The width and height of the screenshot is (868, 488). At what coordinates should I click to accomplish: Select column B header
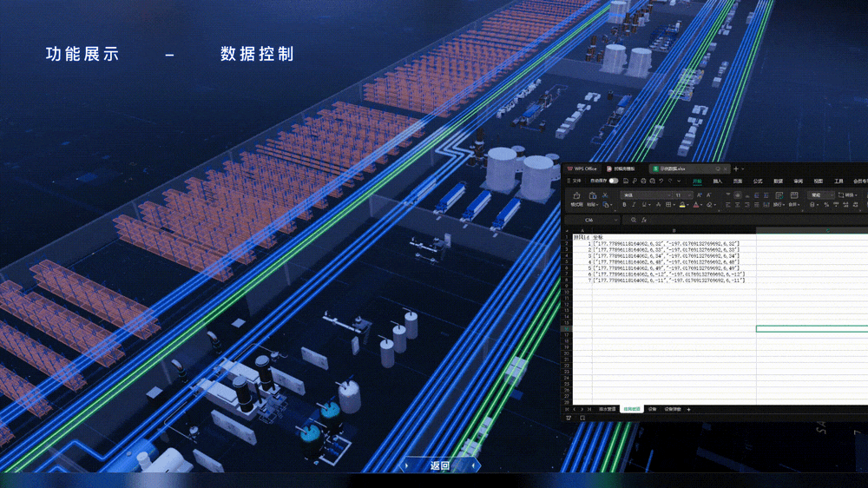click(674, 230)
